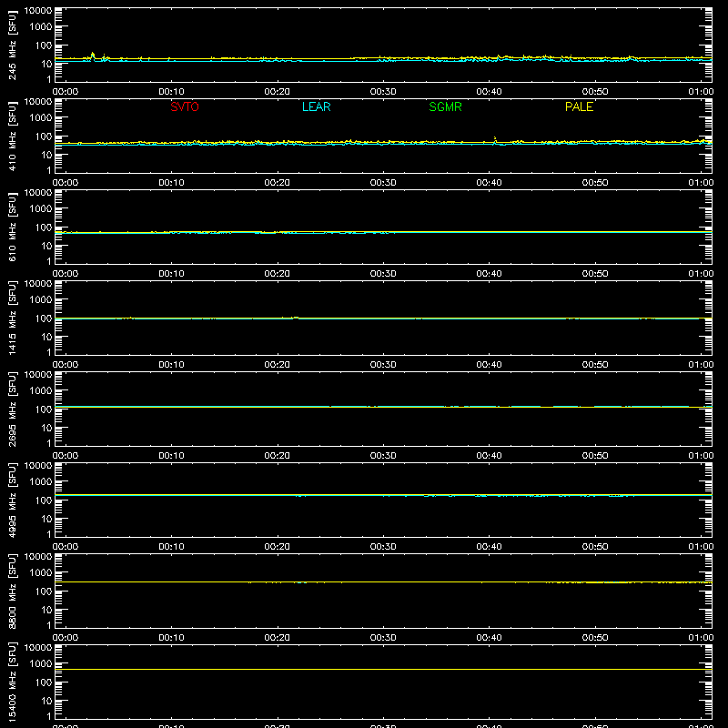Select the 610 MHz [SFU] axis title
Screen dimensions: 728x728
12,227
